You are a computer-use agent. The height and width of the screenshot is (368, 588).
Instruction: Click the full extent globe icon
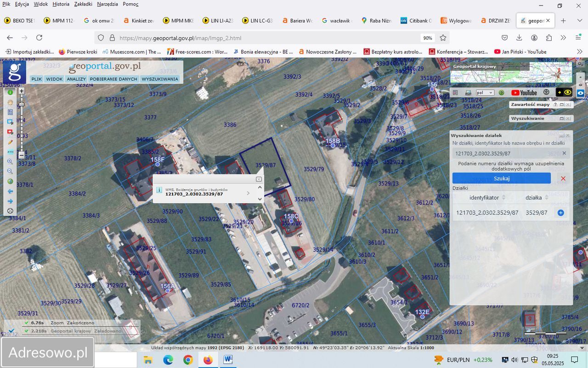coord(10,181)
